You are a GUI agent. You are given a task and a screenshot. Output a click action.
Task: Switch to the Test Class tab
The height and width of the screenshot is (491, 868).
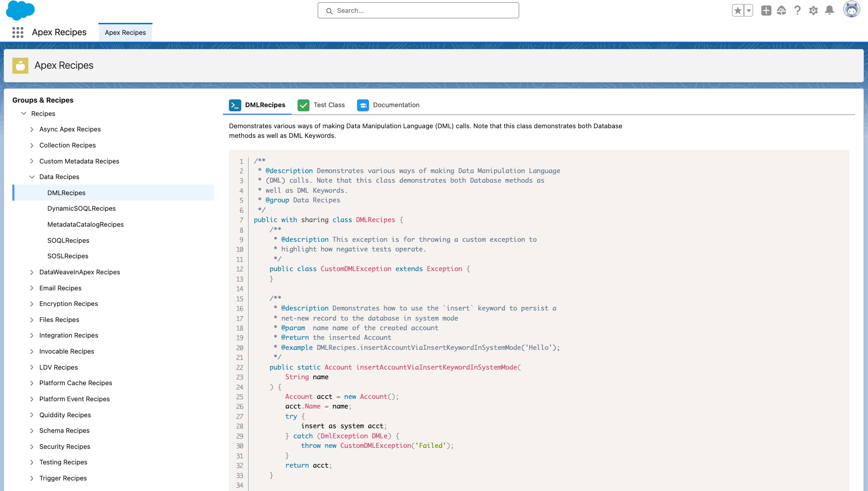click(321, 105)
